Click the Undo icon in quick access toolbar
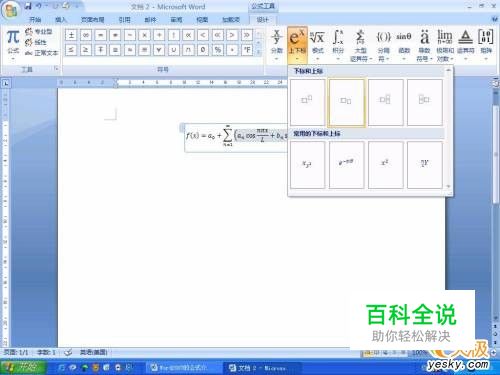500x375 pixels. point(39,6)
